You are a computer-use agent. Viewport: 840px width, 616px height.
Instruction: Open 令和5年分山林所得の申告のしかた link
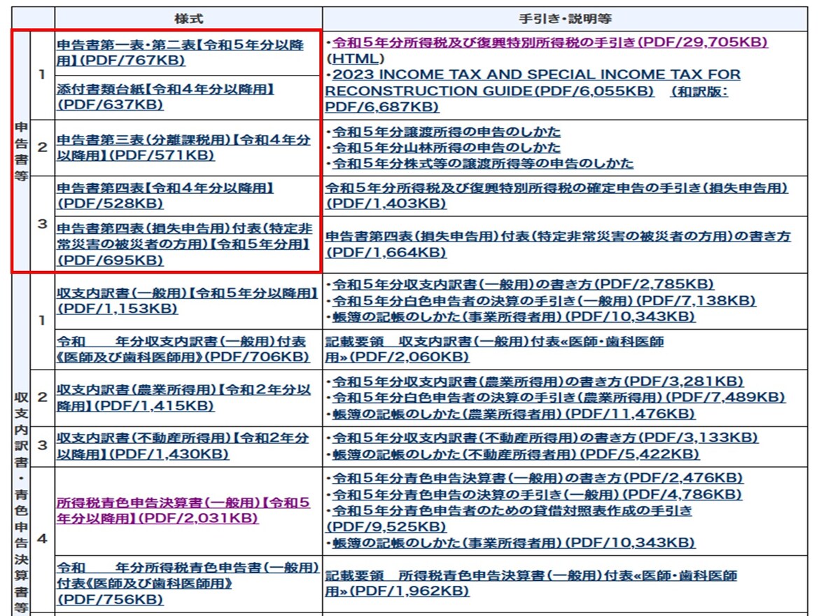pos(446,148)
